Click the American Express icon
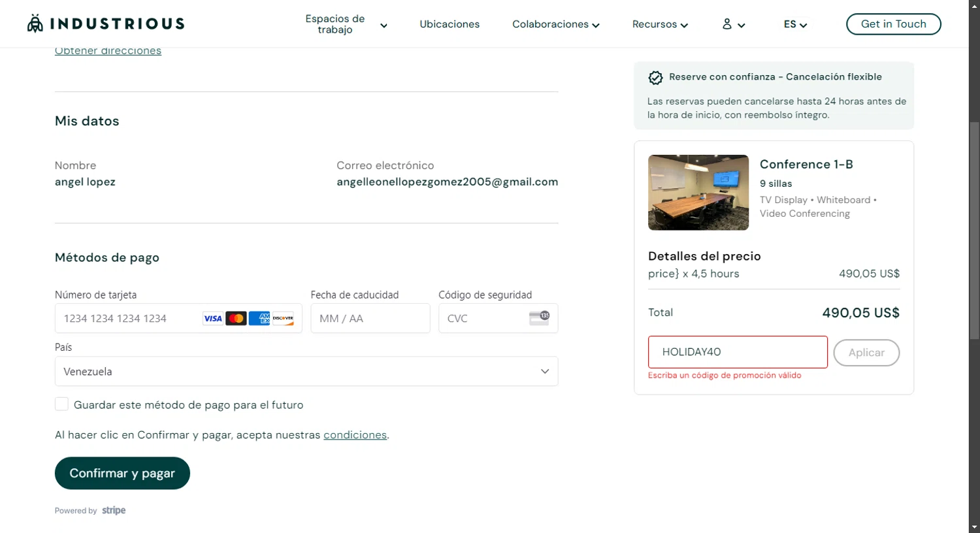 [259, 319]
